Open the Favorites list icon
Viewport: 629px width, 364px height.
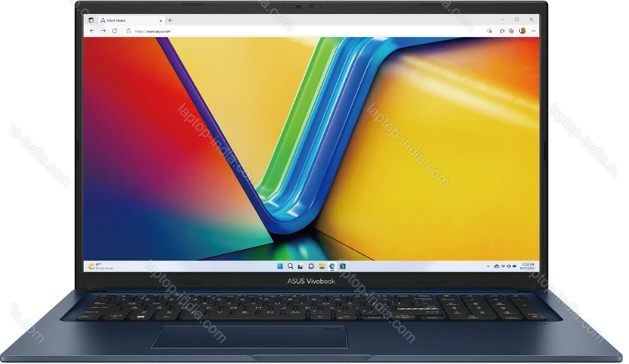[502, 31]
